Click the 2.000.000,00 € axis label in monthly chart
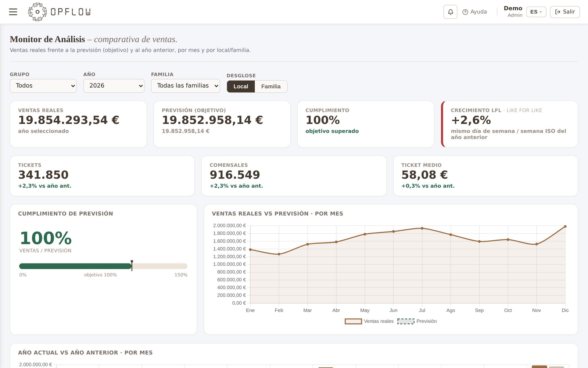This screenshot has height=368, width=588. tap(229, 226)
